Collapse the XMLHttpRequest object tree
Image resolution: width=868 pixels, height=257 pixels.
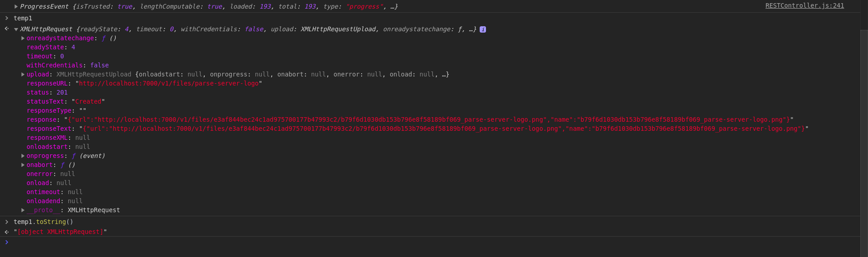point(16,29)
